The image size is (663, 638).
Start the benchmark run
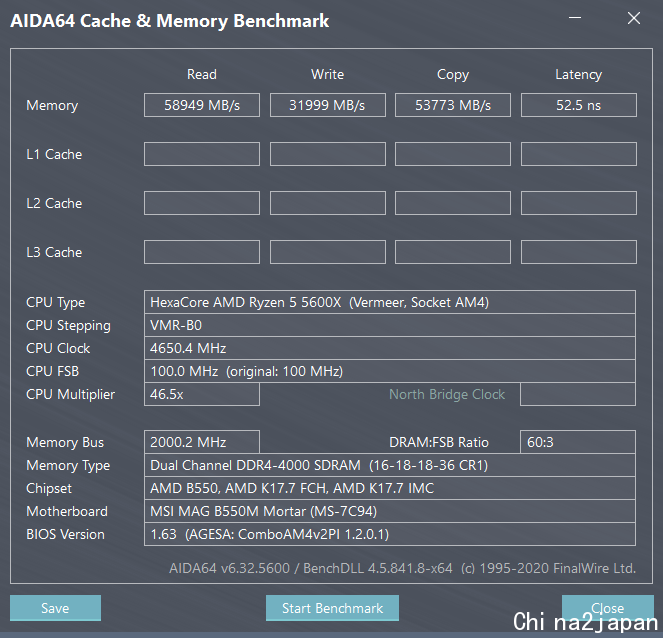click(x=332, y=608)
